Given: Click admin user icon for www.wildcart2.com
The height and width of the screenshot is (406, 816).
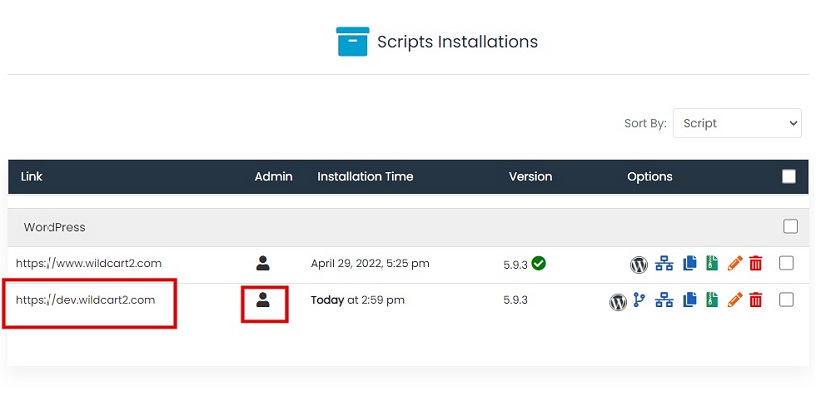Looking at the screenshot, I should pos(263,263).
